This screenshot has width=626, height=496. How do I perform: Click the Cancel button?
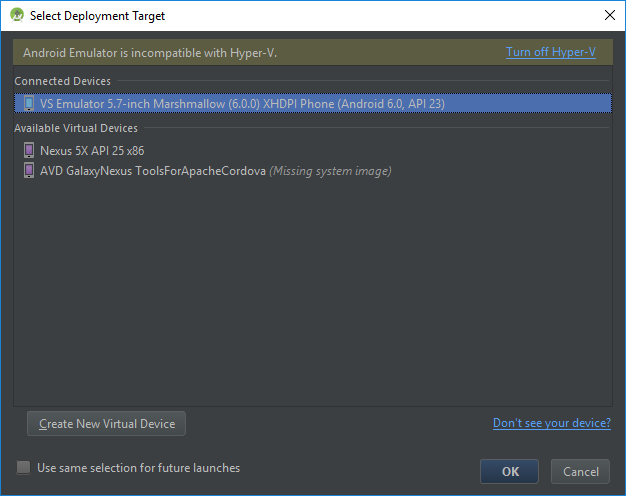[x=580, y=471]
